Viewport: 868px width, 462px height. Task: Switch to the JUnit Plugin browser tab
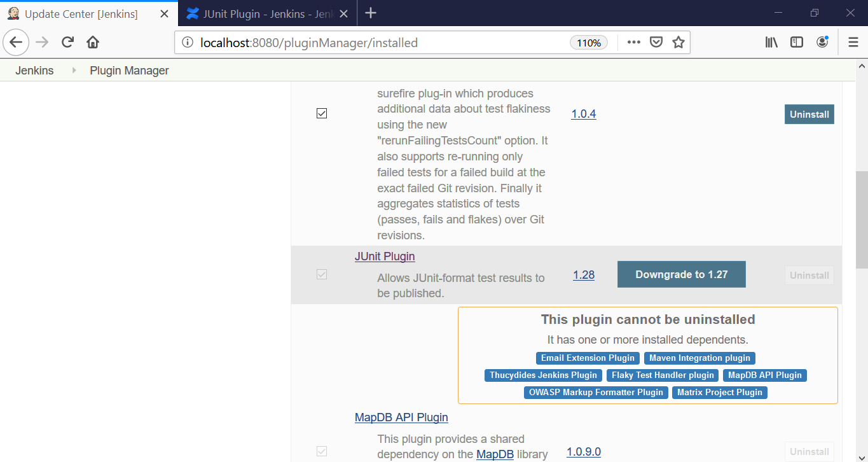(267, 13)
